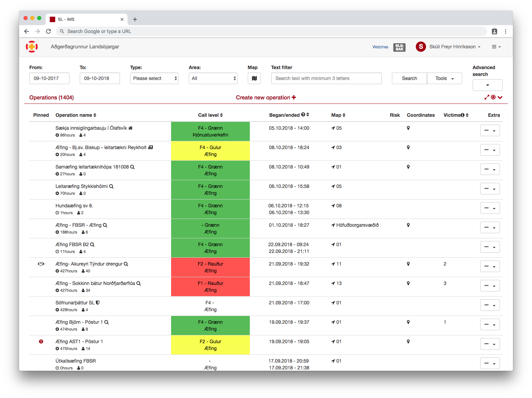Click coordinates pin for Æfing - FBSR - Æfing row
This screenshot has height=398, width=532.
408,225
